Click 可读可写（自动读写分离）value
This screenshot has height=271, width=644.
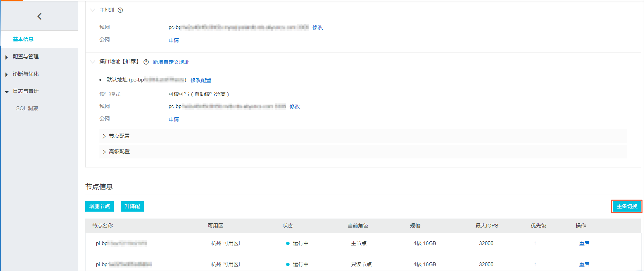[x=199, y=94]
